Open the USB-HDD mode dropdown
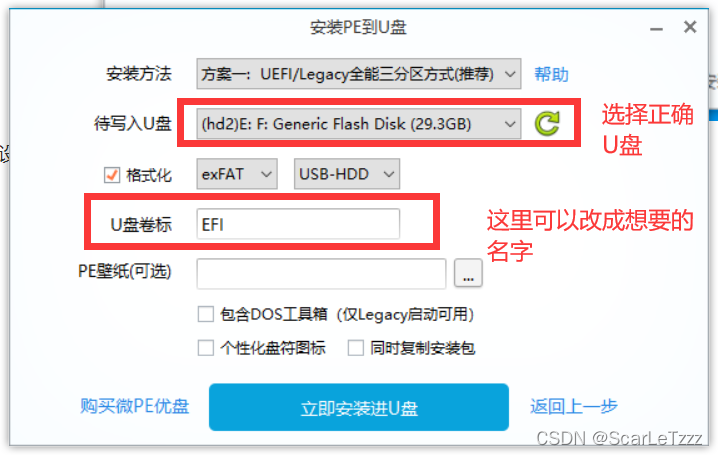The width and height of the screenshot is (718, 455). point(347,174)
